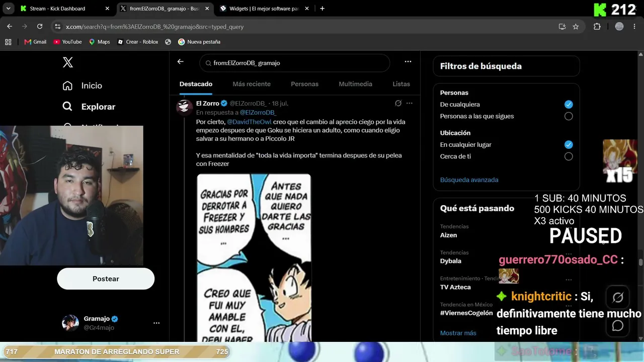The image size is (644, 362).
Task: Open the more options on El Zorro's post
Action: [410, 103]
